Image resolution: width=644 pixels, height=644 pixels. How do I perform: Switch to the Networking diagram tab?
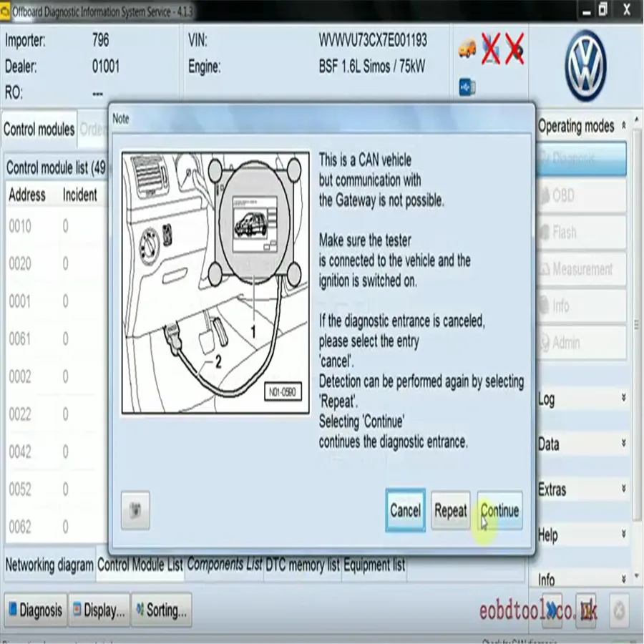49,565
